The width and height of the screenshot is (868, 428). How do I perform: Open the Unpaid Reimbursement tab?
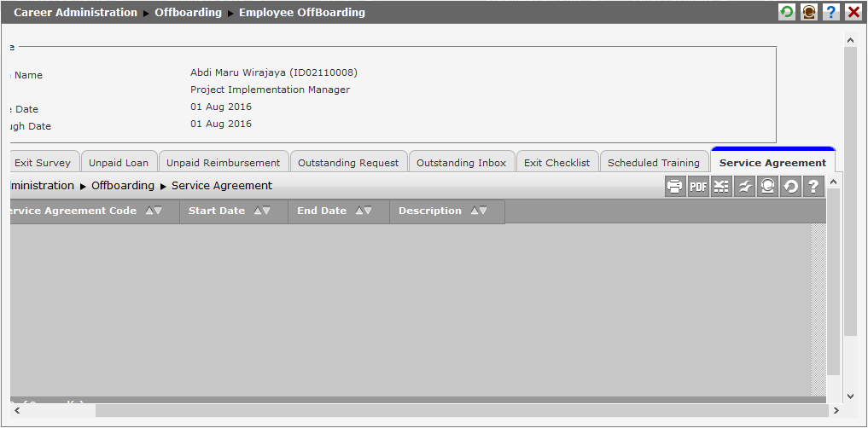(x=223, y=163)
